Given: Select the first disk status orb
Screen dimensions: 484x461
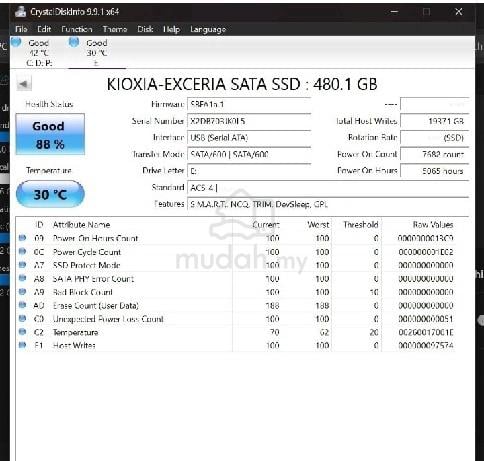Looking at the screenshot, I should click(16, 42).
